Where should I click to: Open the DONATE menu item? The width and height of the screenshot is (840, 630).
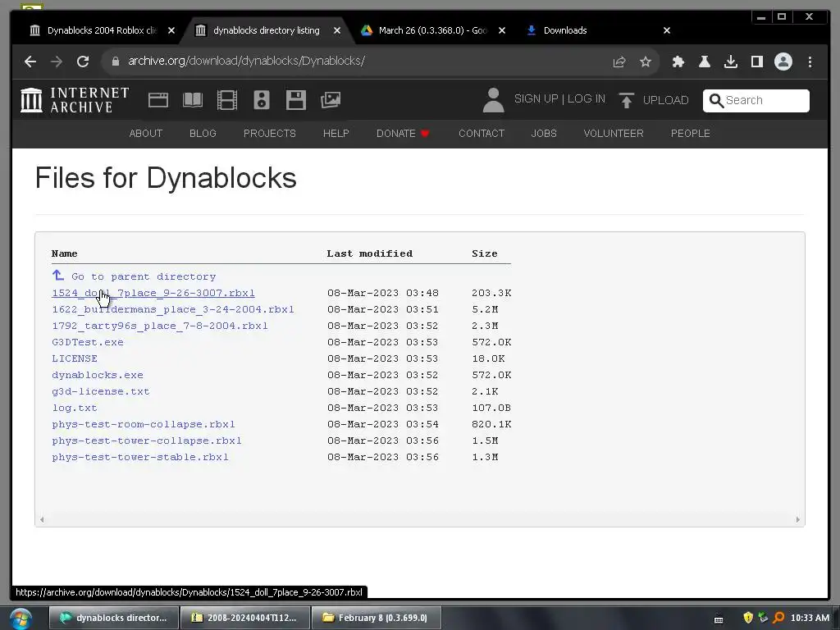pos(403,134)
